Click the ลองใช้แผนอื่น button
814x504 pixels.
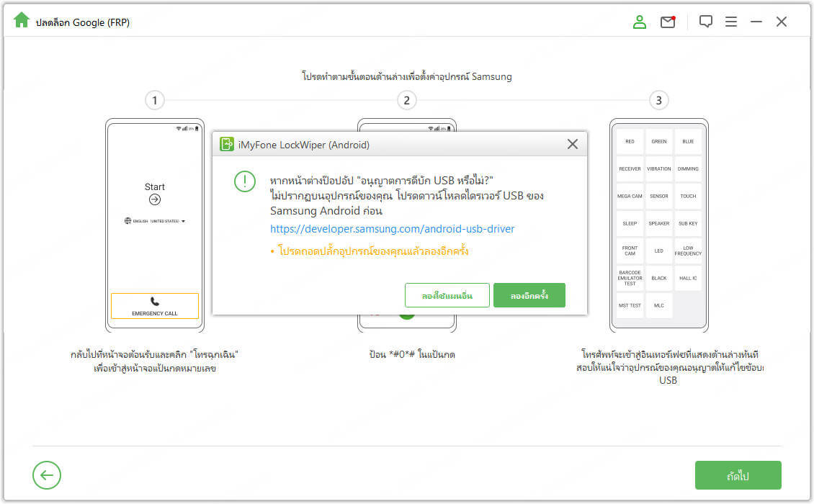[x=447, y=295]
